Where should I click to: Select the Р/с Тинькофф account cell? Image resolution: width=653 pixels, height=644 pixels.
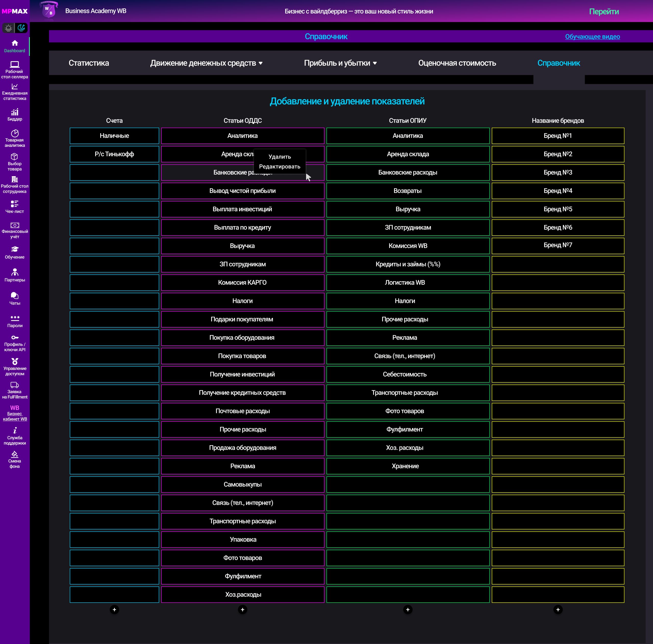point(114,154)
